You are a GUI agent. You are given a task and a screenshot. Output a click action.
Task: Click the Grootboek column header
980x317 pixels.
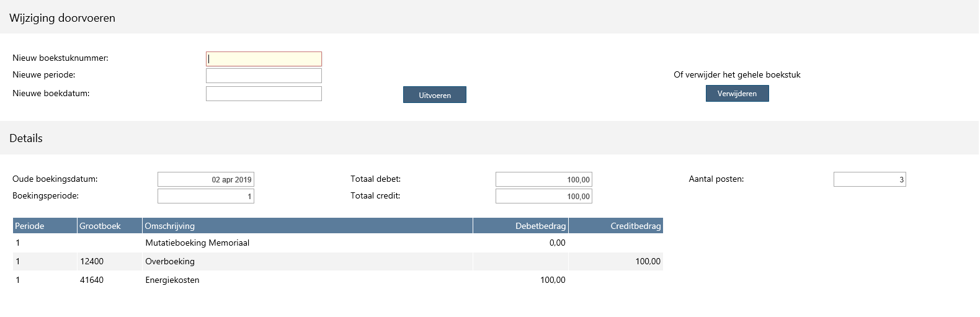click(110, 226)
